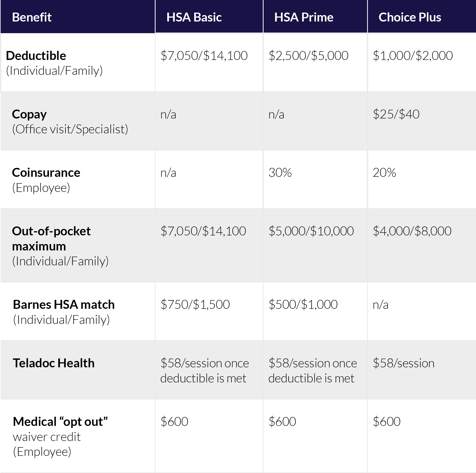Viewport: 476px width, 473px height.
Task: Click the Barnes HSA match label
Action: (x=64, y=305)
